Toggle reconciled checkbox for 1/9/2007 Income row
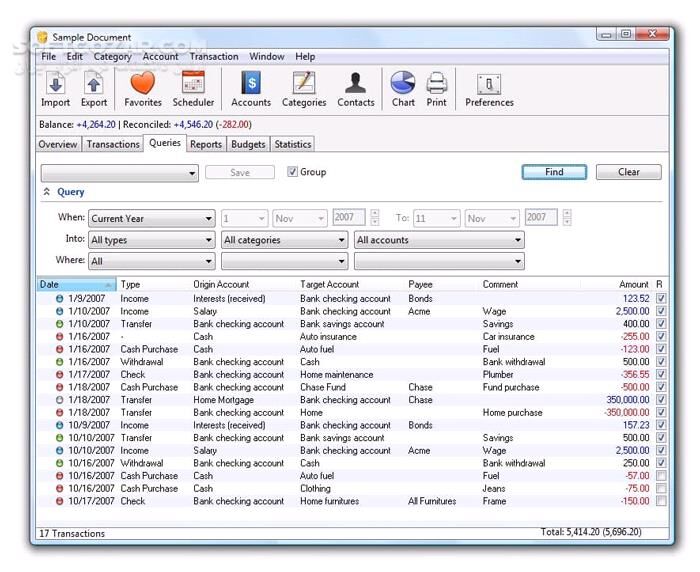 [x=661, y=298]
